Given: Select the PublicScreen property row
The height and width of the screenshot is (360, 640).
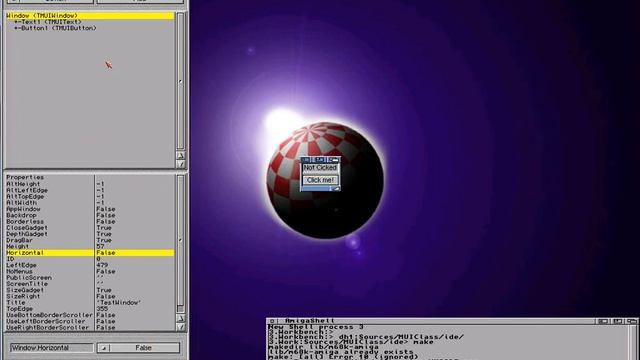Looking at the screenshot, I should click(x=90, y=278).
